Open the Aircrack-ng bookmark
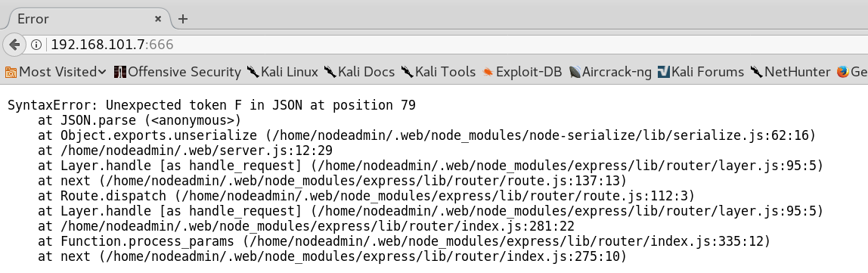Viewport: 868px width, 273px height. pyautogui.click(x=611, y=72)
